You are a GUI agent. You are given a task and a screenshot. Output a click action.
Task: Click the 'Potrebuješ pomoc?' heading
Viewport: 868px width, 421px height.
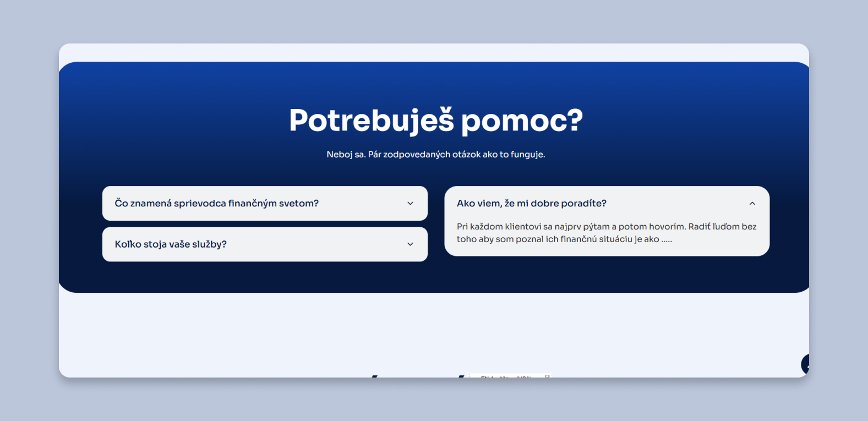(x=435, y=121)
